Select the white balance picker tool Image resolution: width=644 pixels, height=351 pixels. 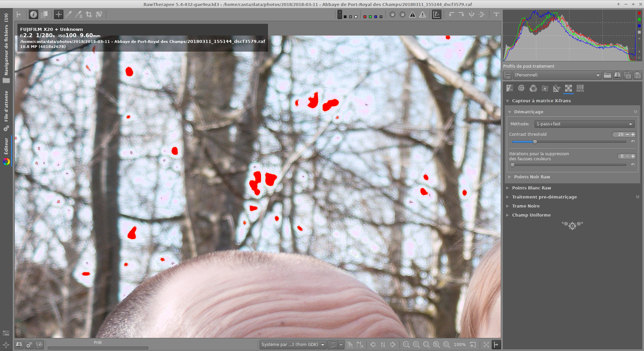(x=68, y=14)
